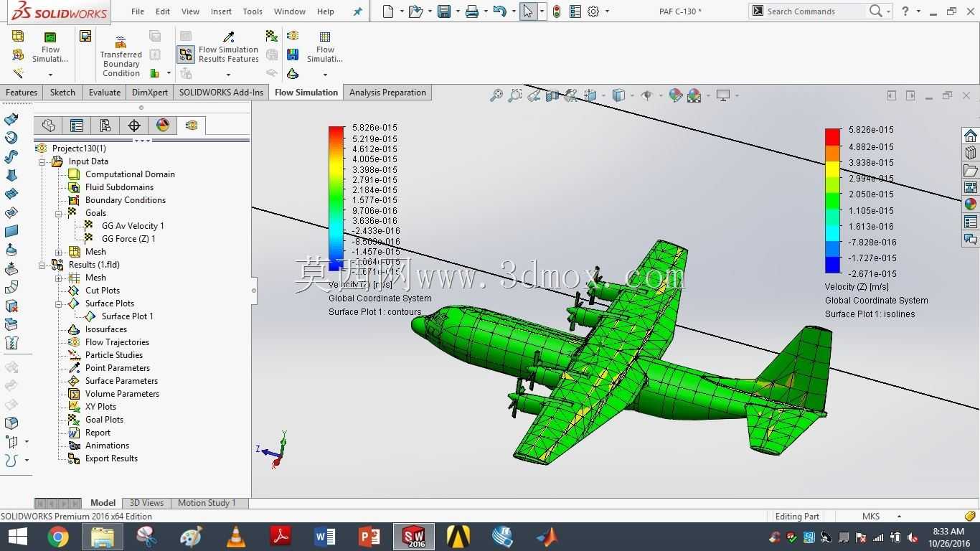980x551 pixels.
Task: Click the Open folder icon in title toolbar
Action: click(x=415, y=11)
